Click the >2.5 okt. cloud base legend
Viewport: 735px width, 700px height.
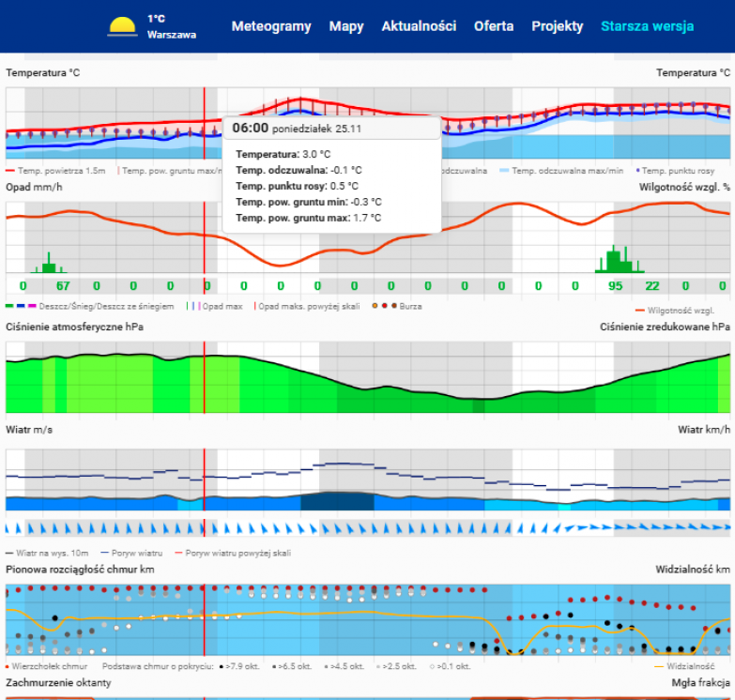click(x=396, y=666)
